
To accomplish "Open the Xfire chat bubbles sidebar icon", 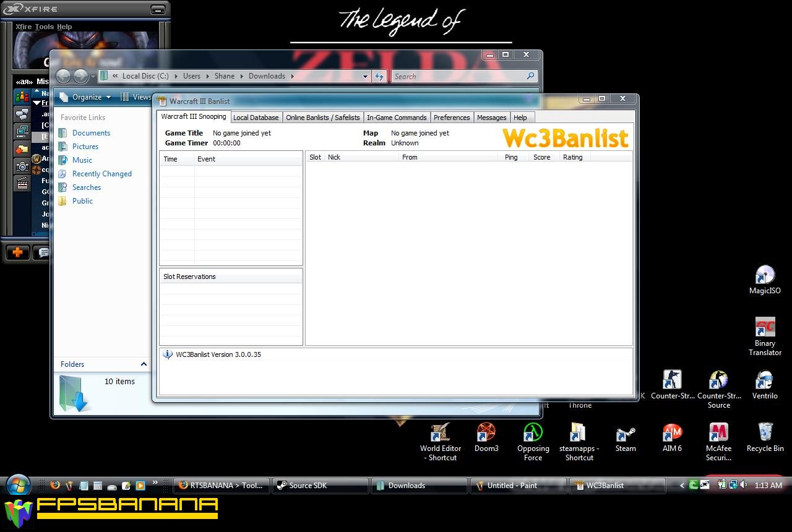I will 22,114.
